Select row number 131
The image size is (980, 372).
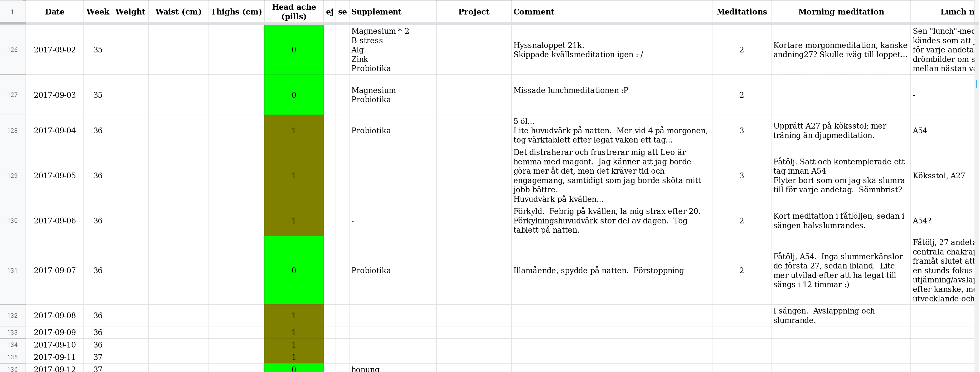click(13, 271)
